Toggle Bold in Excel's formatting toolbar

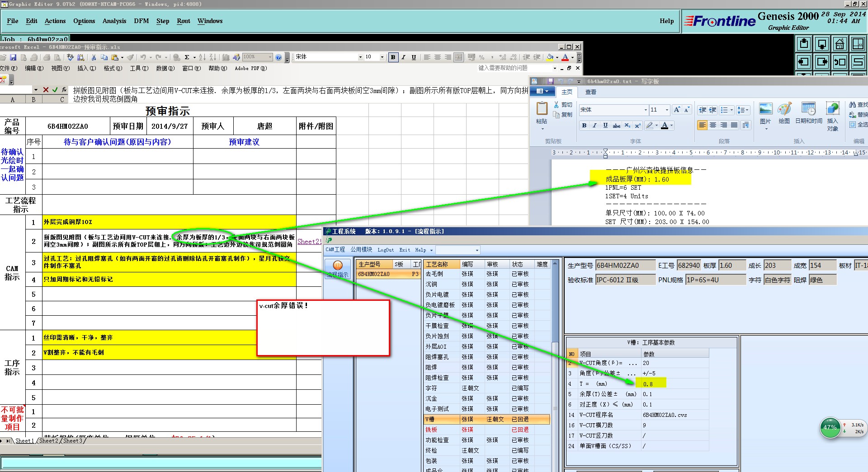393,57
